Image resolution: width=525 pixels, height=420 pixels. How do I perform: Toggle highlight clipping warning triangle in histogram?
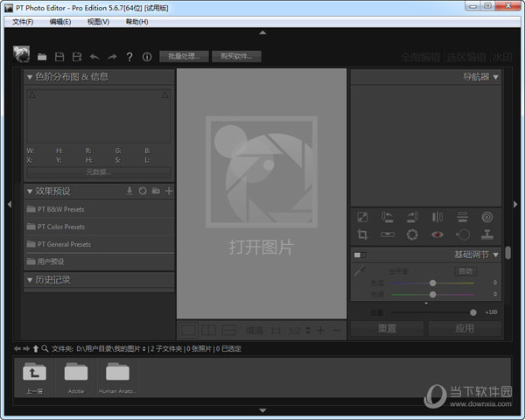coord(165,95)
